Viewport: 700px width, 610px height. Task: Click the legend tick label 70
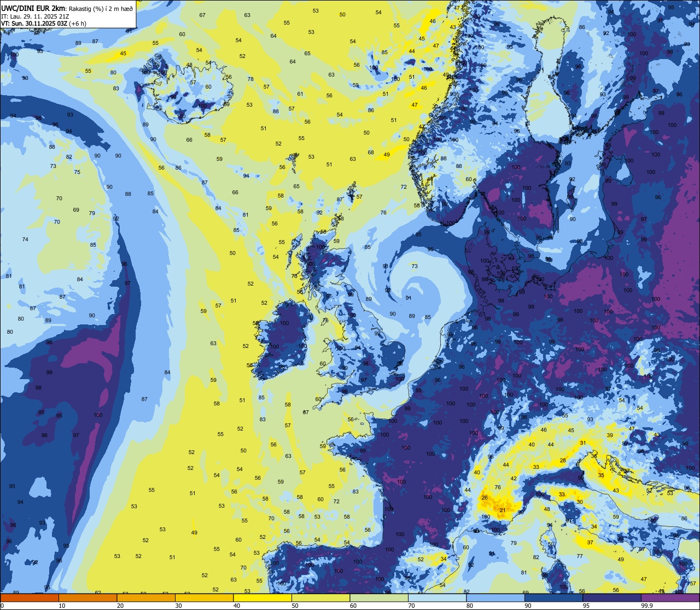[x=412, y=606]
